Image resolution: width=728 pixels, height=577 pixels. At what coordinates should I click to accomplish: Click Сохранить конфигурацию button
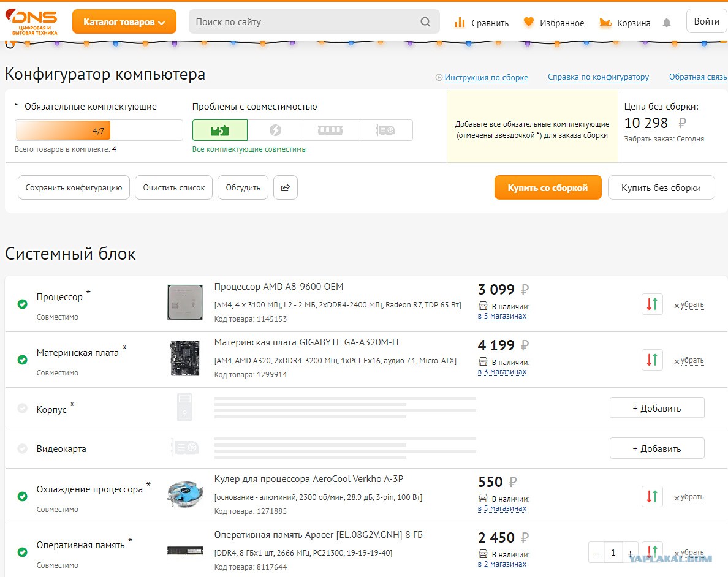pos(74,187)
